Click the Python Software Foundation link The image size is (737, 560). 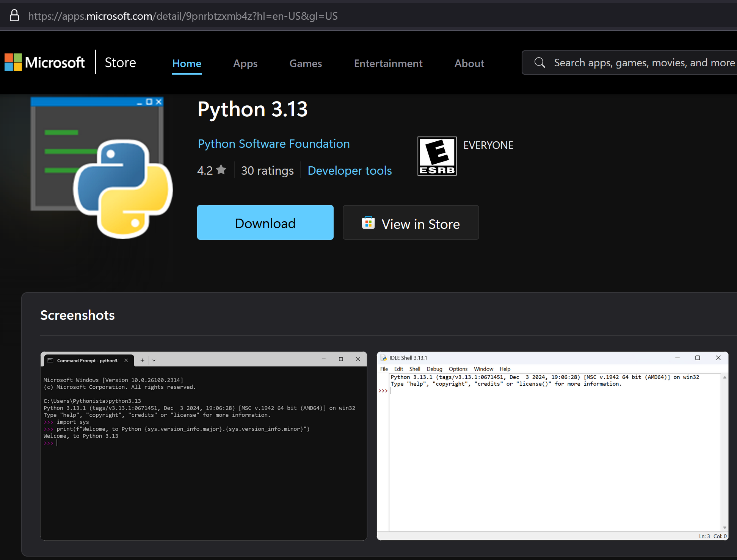274,143
